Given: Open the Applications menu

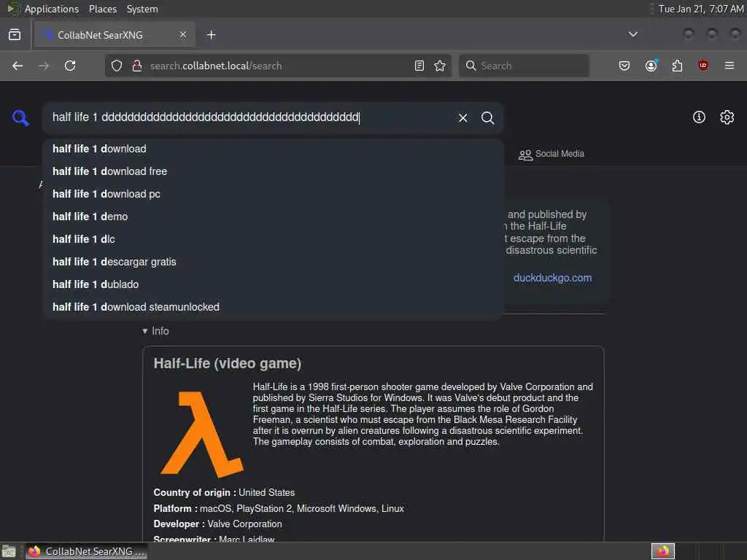Looking at the screenshot, I should click(52, 9).
